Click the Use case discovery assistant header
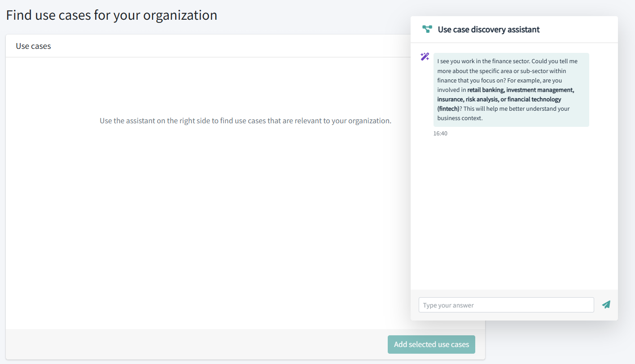 coord(489,29)
